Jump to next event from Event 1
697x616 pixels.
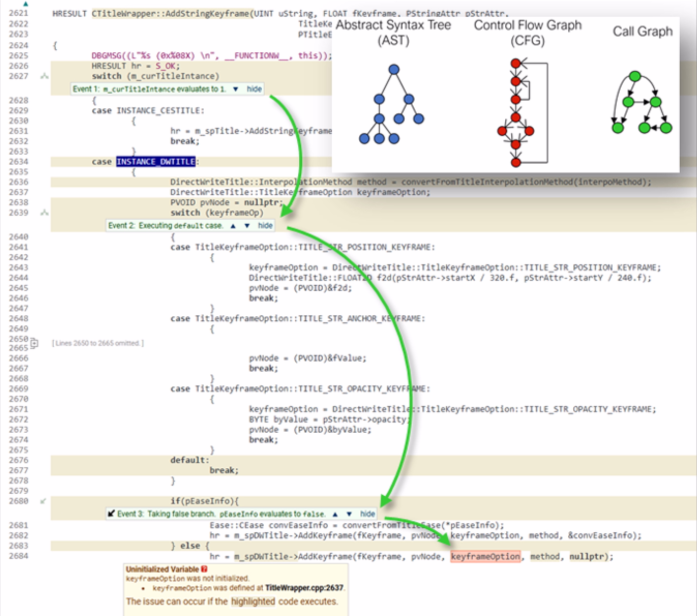point(236,89)
